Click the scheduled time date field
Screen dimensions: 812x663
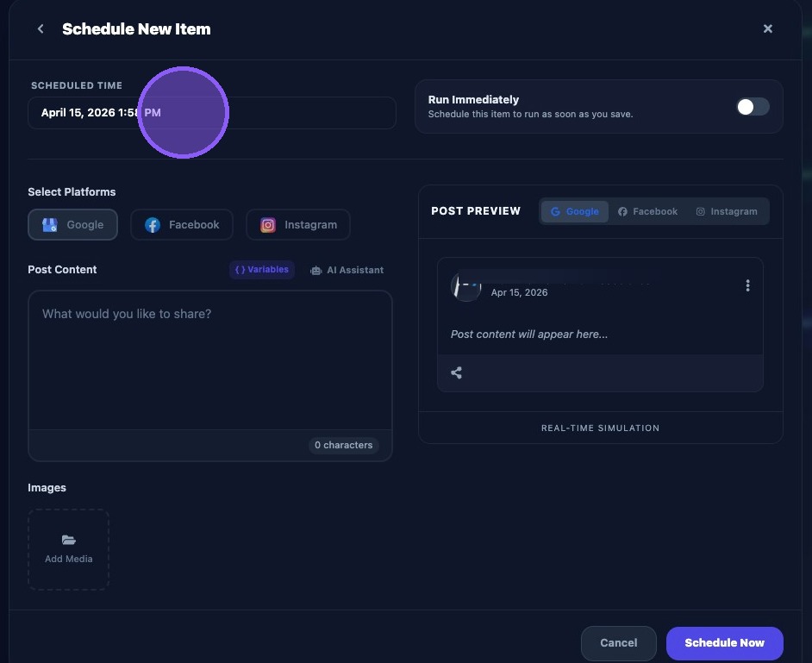[212, 113]
